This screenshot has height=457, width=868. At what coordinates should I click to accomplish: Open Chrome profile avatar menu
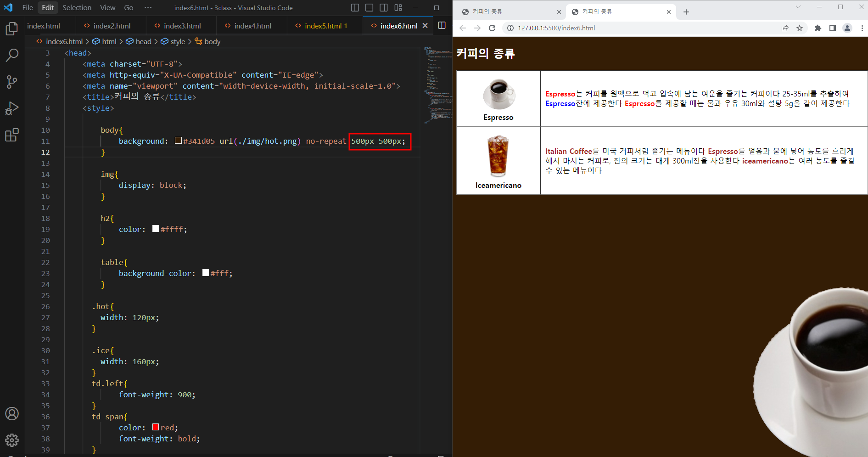pos(847,28)
